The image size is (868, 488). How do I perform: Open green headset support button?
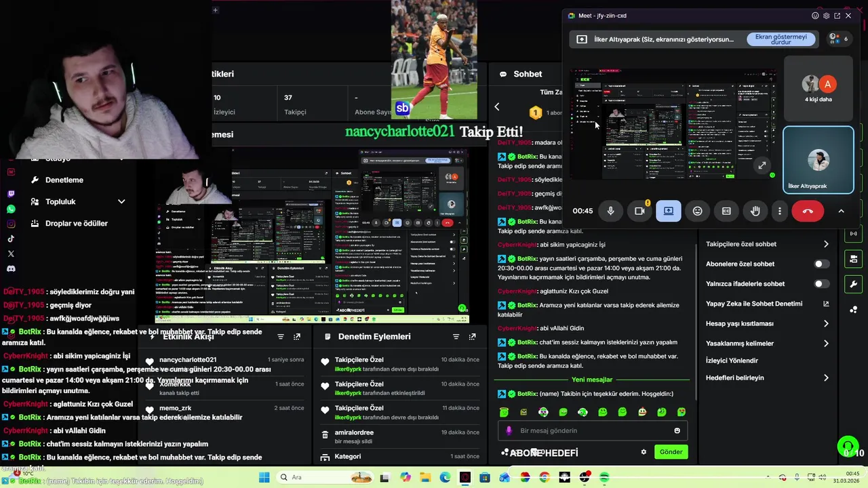pos(848,447)
